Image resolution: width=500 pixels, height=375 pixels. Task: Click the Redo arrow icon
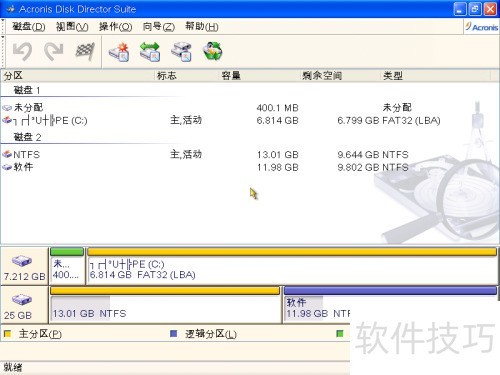pos(54,52)
